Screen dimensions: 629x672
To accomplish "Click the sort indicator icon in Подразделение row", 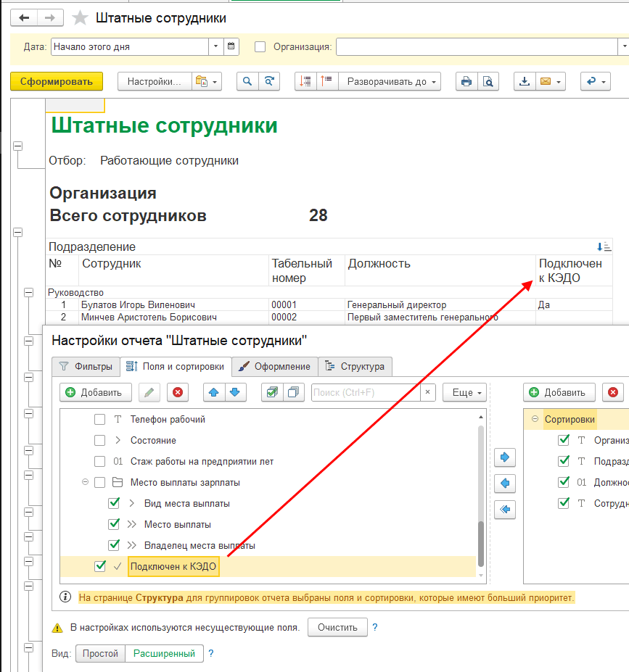I will pyautogui.click(x=604, y=247).
